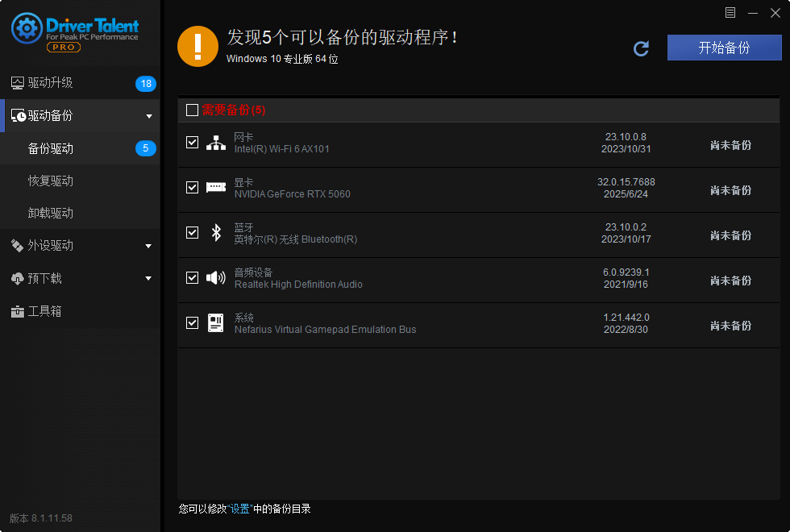
Task: Toggle the 需要备份 select-all checkbox
Action: click(192, 110)
